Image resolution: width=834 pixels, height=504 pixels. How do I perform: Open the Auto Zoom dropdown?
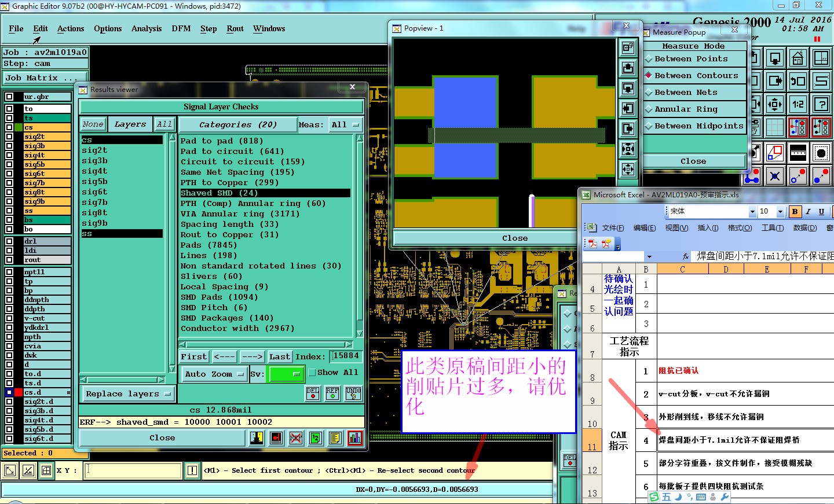(x=214, y=374)
